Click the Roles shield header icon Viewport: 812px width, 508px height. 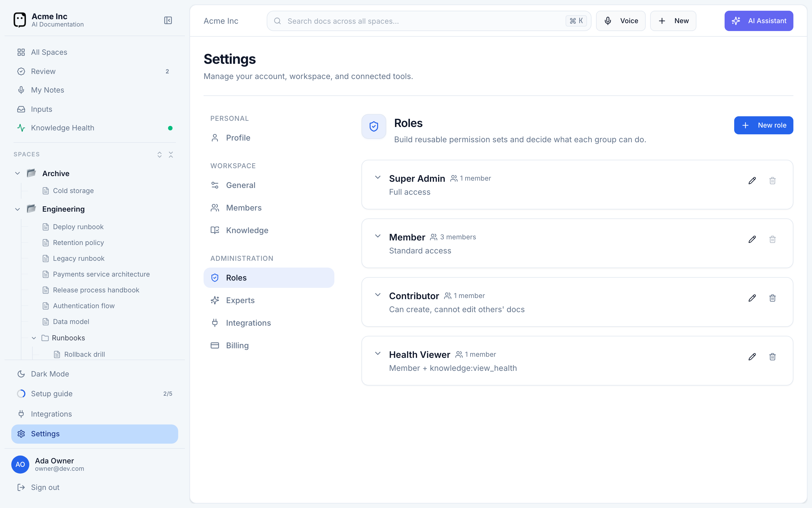(374, 127)
